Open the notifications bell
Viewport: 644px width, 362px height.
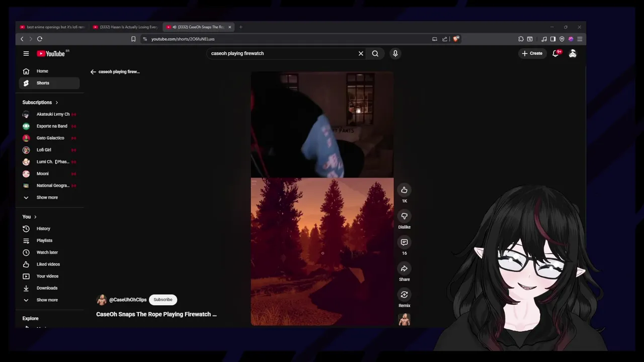[556, 53]
